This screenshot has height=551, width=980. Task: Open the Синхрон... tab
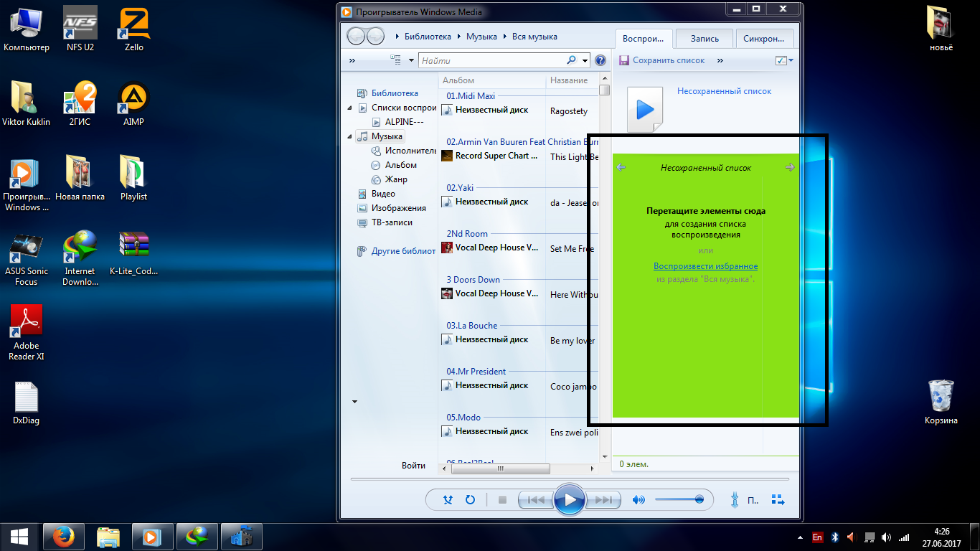tap(765, 39)
